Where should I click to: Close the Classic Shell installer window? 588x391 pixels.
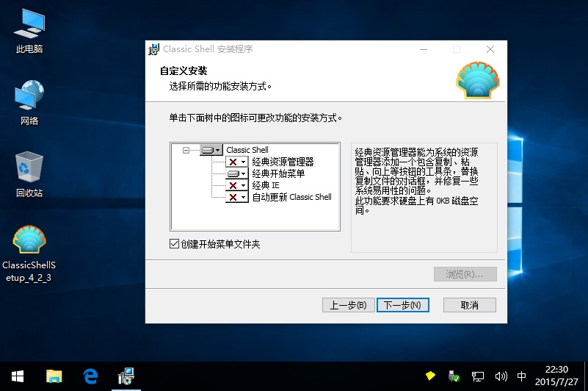490,49
